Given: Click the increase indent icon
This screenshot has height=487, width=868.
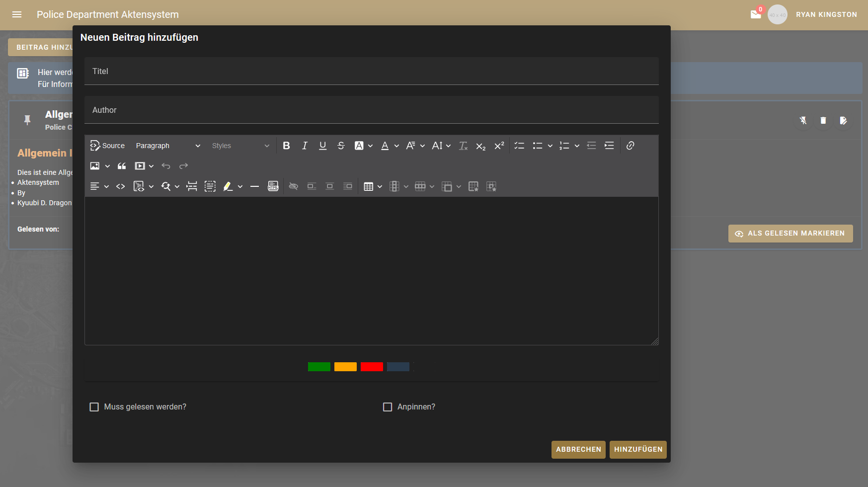Looking at the screenshot, I should pos(609,146).
